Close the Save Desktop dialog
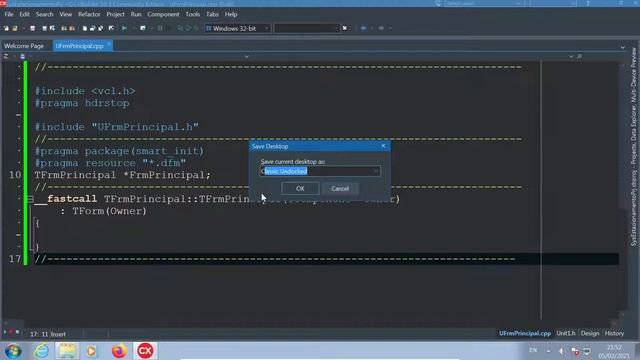 click(383, 146)
